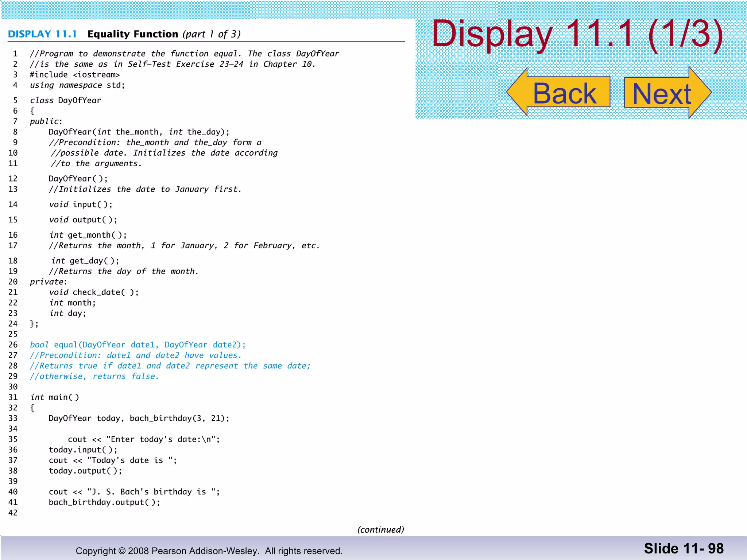Screen dimensions: 747x560
Task: Click the public: access specifier
Action: [46, 121]
